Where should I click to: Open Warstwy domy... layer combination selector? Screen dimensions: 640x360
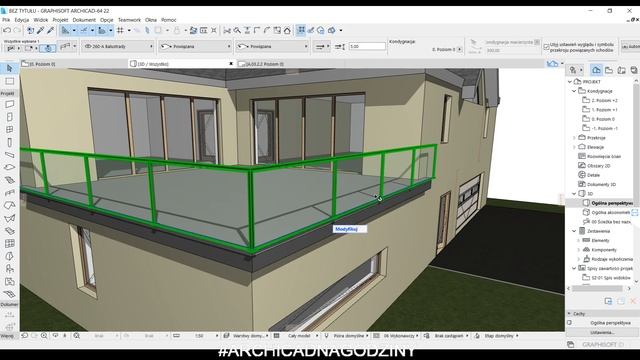pyautogui.click(x=246, y=336)
